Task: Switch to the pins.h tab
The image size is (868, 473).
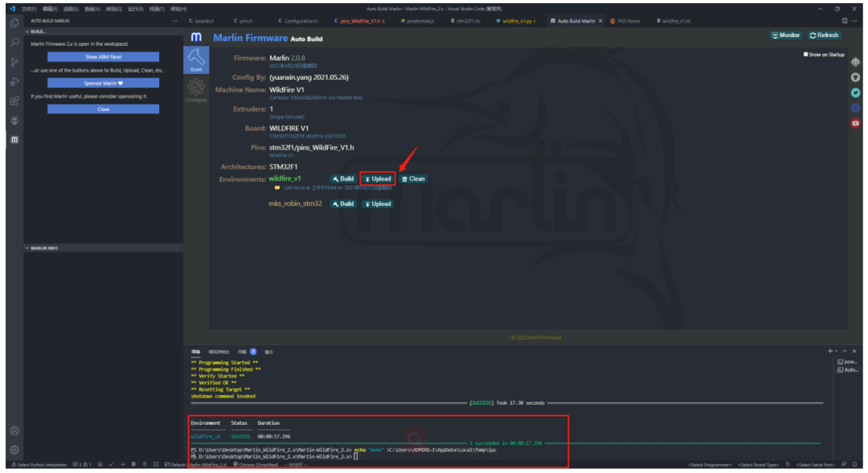Action: [x=246, y=21]
